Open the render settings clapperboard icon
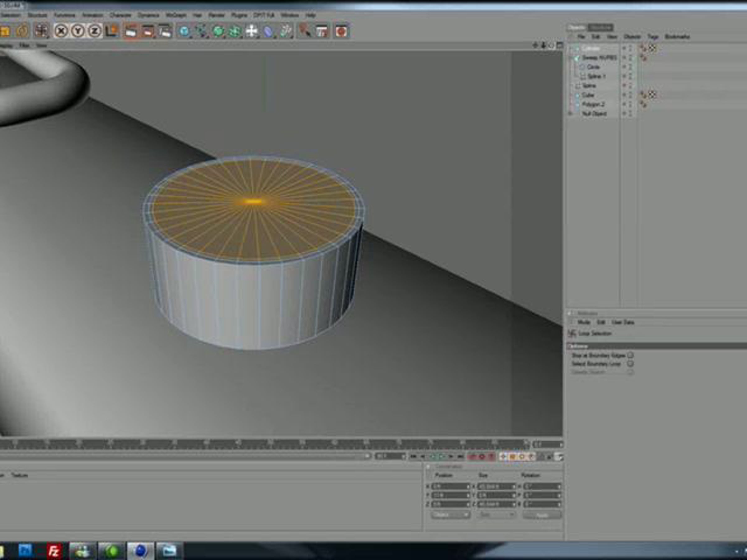 coord(165,31)
